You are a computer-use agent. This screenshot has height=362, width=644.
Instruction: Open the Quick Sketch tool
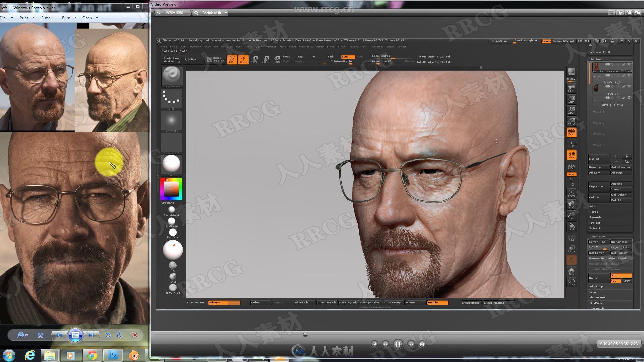click(215, 59)
